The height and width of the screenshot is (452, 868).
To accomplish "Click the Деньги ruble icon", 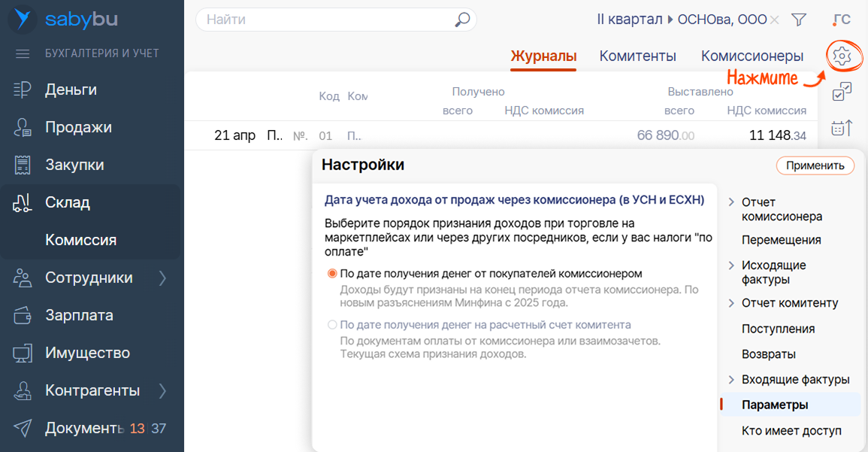I will pyautogui.click(x=23, y=90).
